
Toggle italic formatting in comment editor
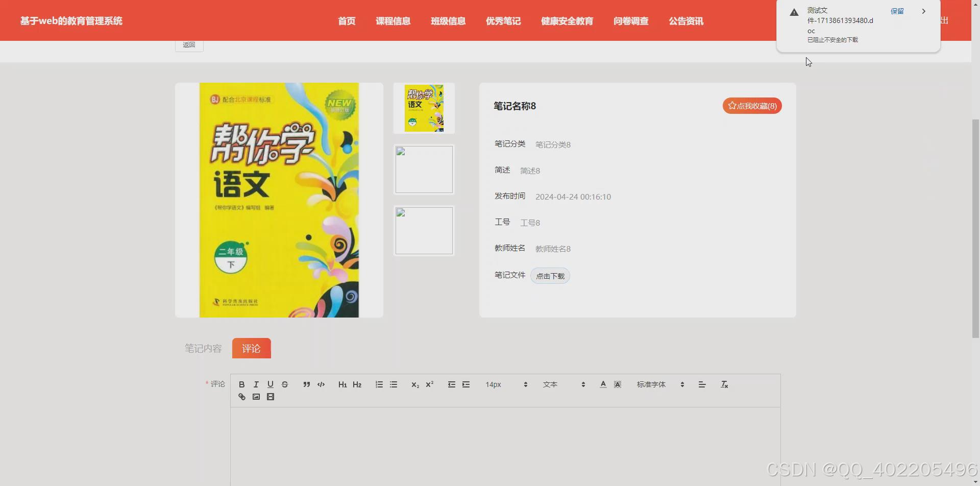click(x=256, y=384)
